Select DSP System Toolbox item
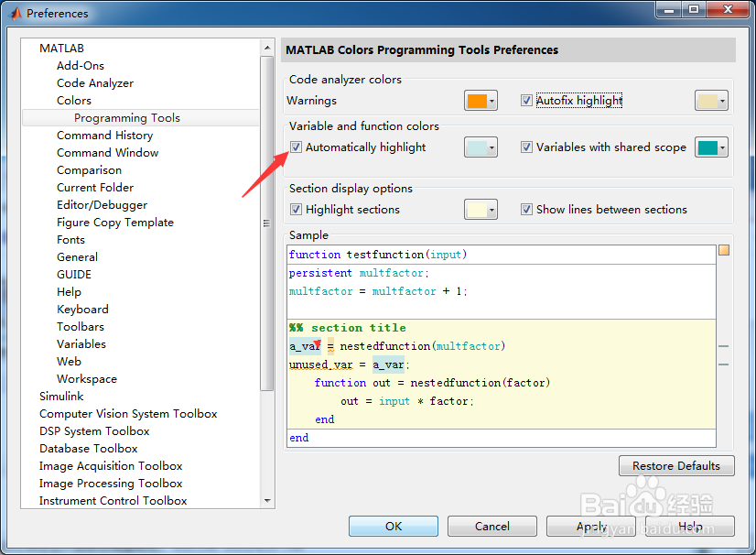 click(x=94, y=431)
